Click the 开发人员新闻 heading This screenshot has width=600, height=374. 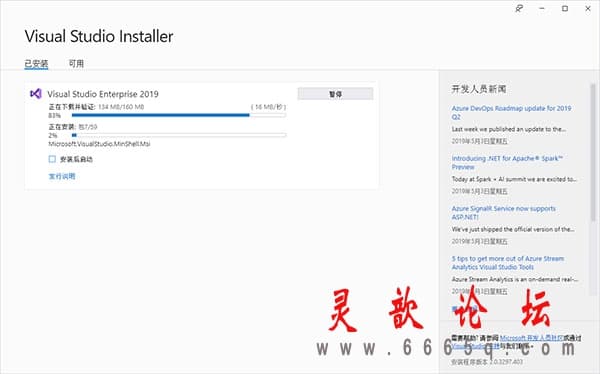tap(479, 89)
